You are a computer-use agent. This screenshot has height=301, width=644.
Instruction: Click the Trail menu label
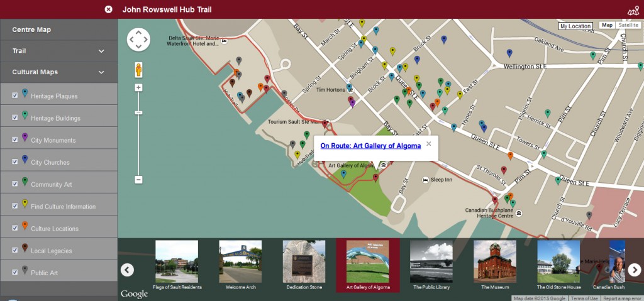point(19,51)
